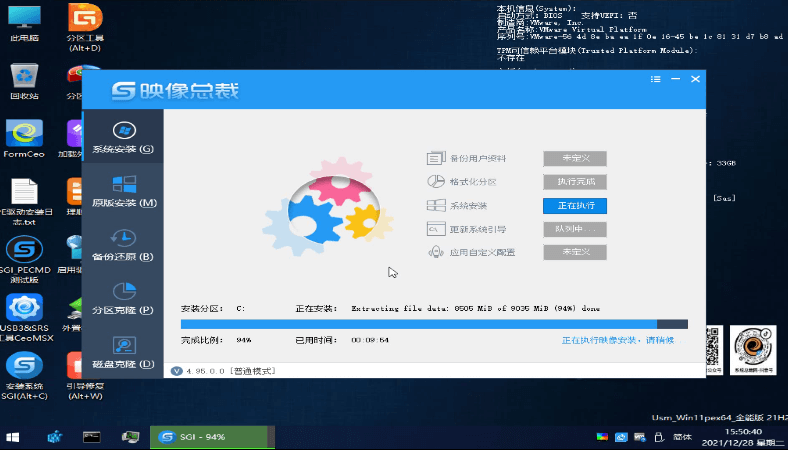Open 引导修复 (Alt+W) desktop icon

(x=85, y=376)
